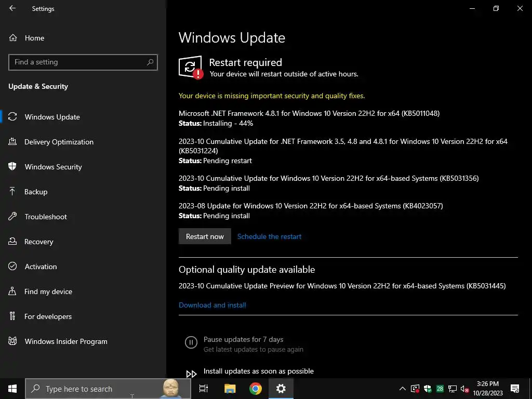Click the tray update-restart notification icon
Screen dimensions: 532x399
pos(415,389)
